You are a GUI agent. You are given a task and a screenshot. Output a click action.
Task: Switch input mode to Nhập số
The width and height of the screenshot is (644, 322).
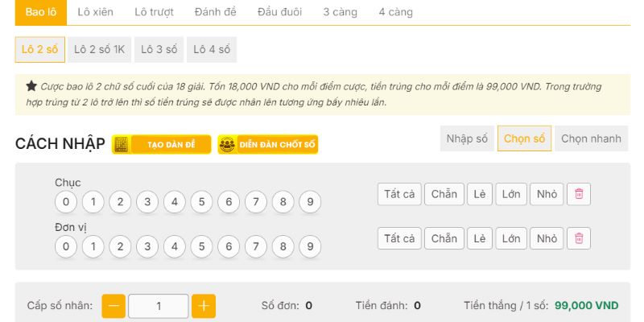[x=467, y=138]
